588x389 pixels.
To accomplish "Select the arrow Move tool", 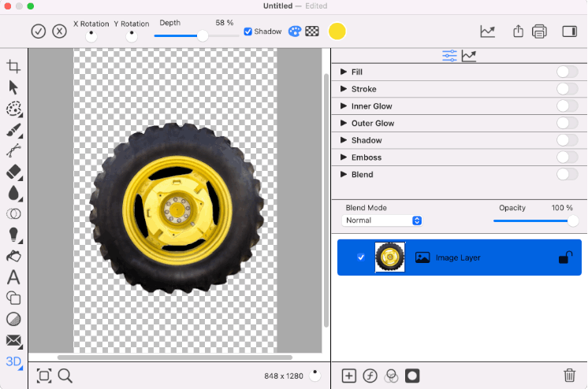I will tap(13, 87).
